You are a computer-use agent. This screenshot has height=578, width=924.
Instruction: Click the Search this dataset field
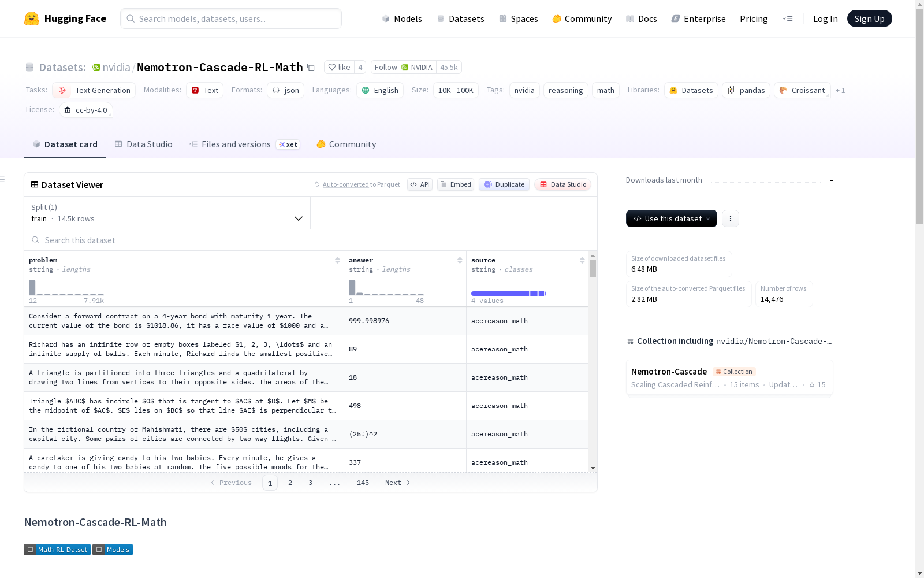pos(311,240)
